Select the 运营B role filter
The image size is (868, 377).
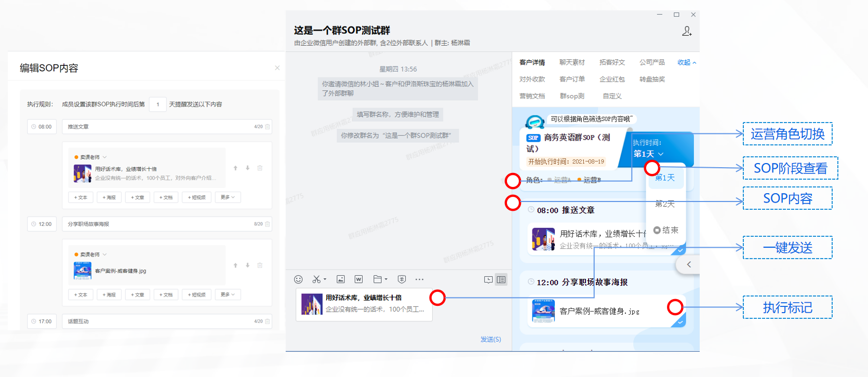[x=592, y=180]
